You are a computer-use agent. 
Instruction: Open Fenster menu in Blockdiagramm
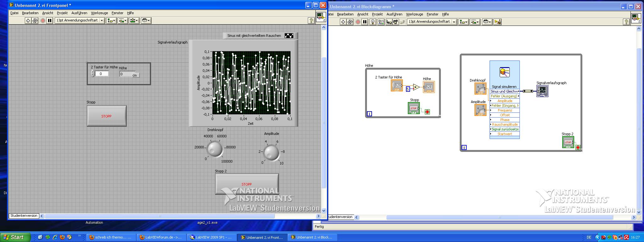click(x=433, y=14)
